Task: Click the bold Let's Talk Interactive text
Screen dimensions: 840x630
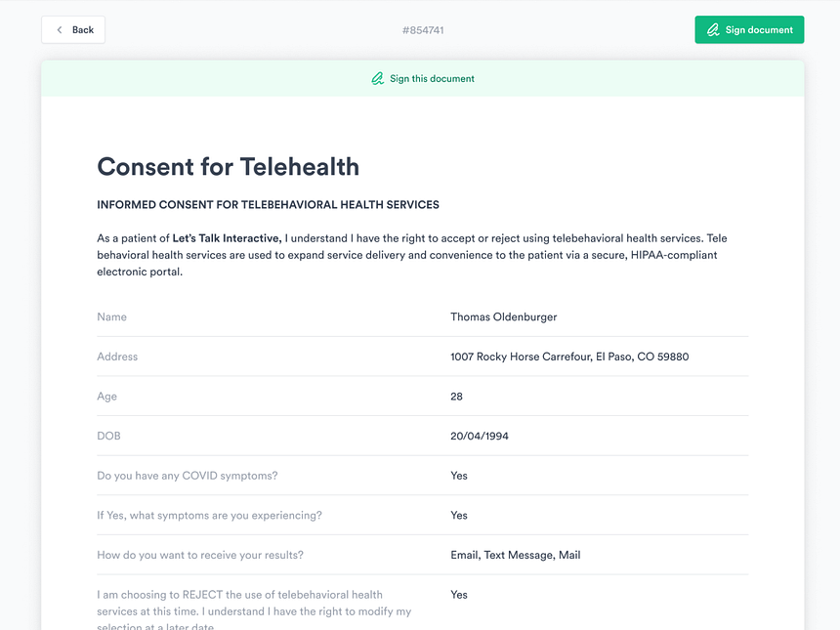Action: (227, 238)
